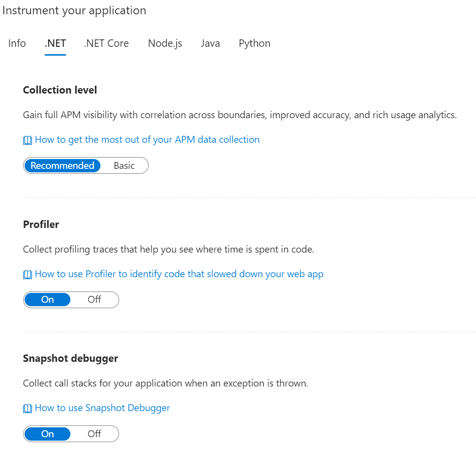The height and width of the screenshot is (450, 476).
Task: Click the book icon beside the Profiler link
Action: point(27,274)
